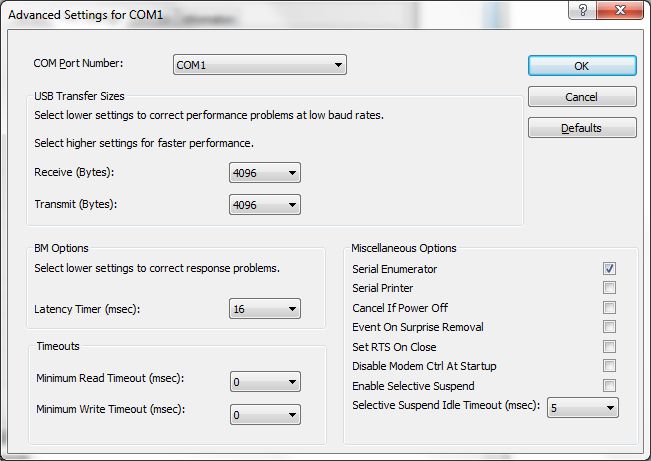Open Selective Suspend Idle Timeout dropdown
Screen dimensions: 651x461
(x=583, y=407)
